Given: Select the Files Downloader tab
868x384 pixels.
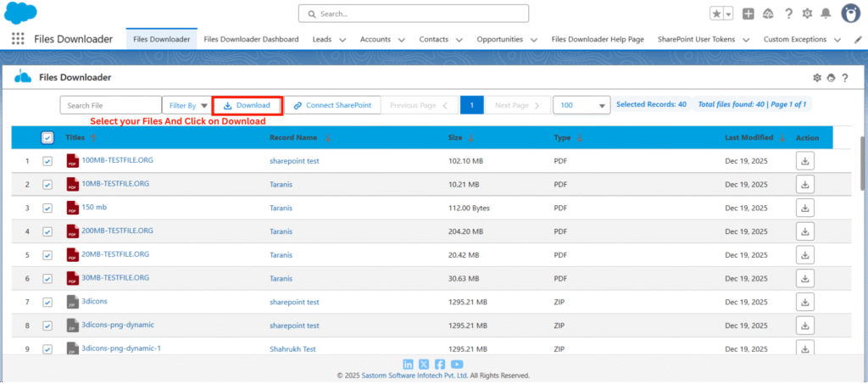Looking at the screenshot, I should click(x=162, y=39).
